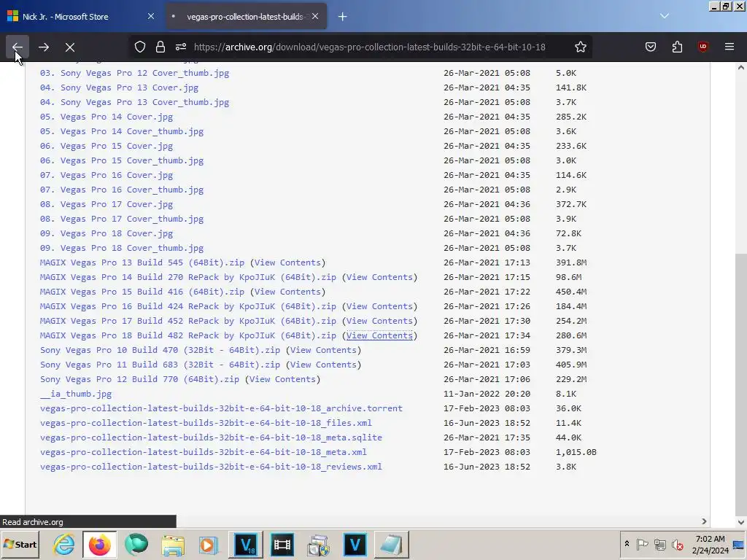
Task: Open the green round browser taskbar icon
Action: click(x=136, y=545)
